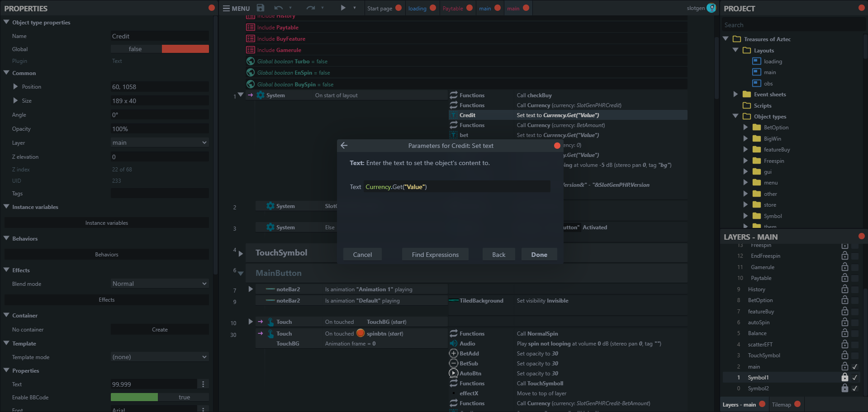
Task: Click Functions icon beside Call checkBuy
Action: [454, 95]
